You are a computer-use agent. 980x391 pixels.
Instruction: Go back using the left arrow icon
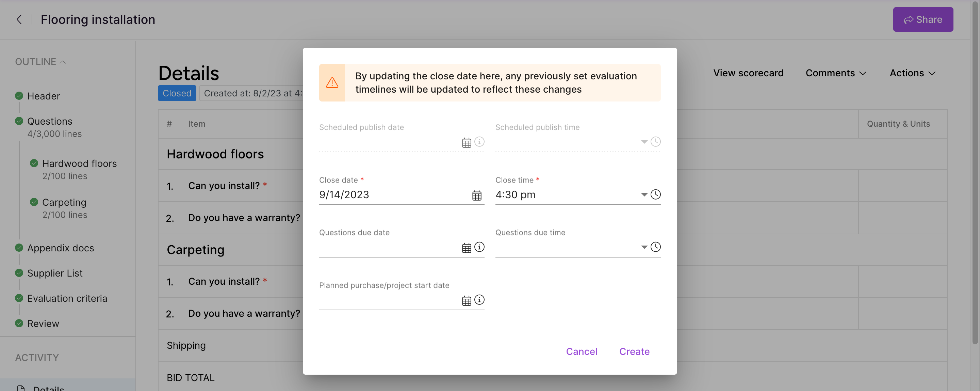(19, 19)
